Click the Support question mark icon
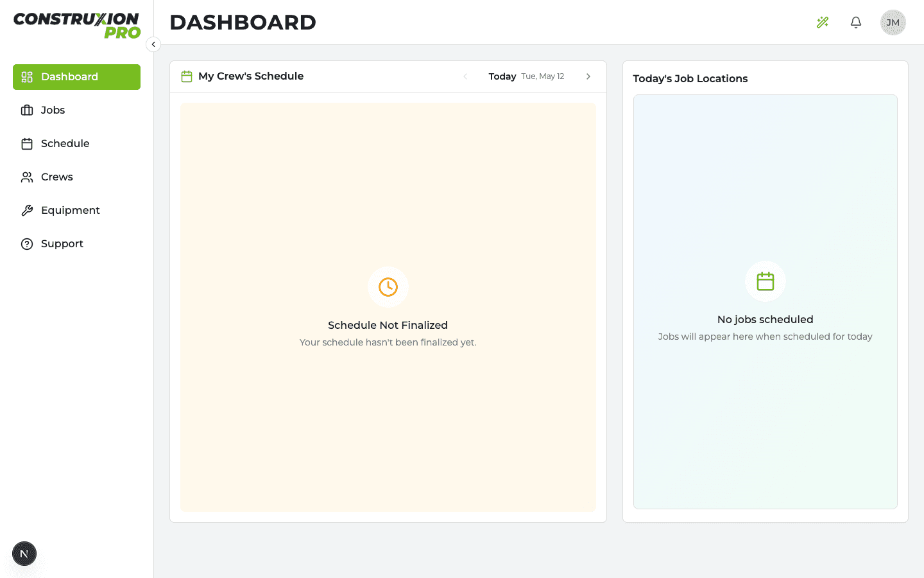The image size is (924, 578). (27, 244)
